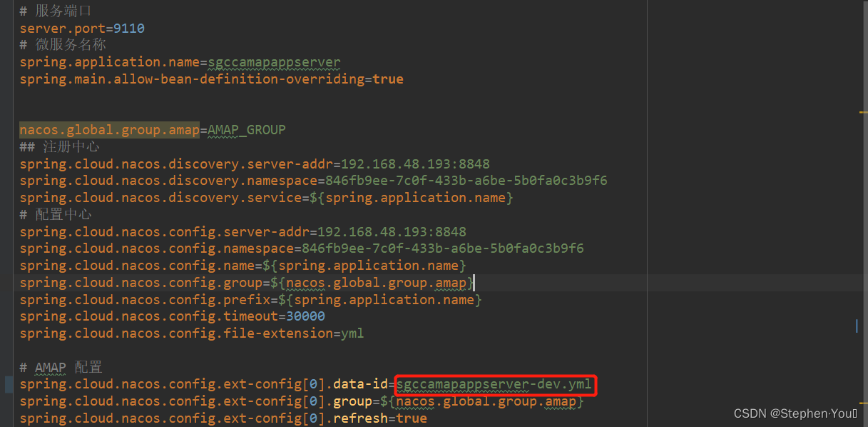
Task: Click the config.prefix property line
Action: [x=250, y=300]
